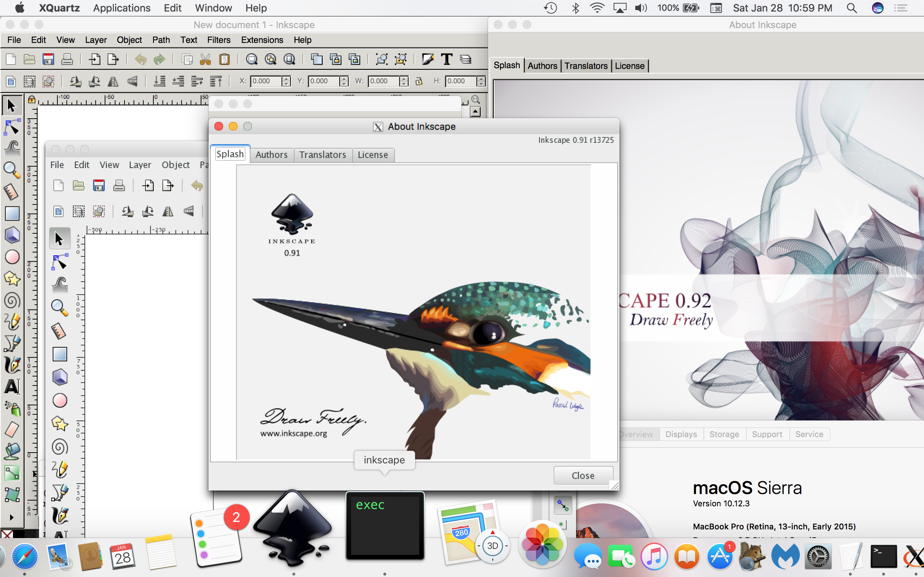The height and width of the screenshot is (577, 924).
Task: Open www.inkscape.org website link
Action: click(x=293, y=432)
